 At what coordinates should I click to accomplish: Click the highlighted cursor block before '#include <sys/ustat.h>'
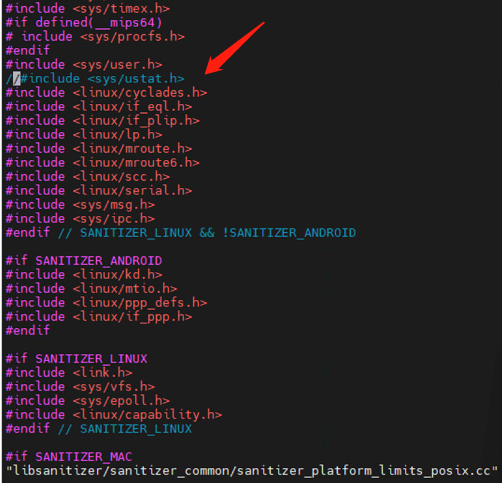pos(17,79)
